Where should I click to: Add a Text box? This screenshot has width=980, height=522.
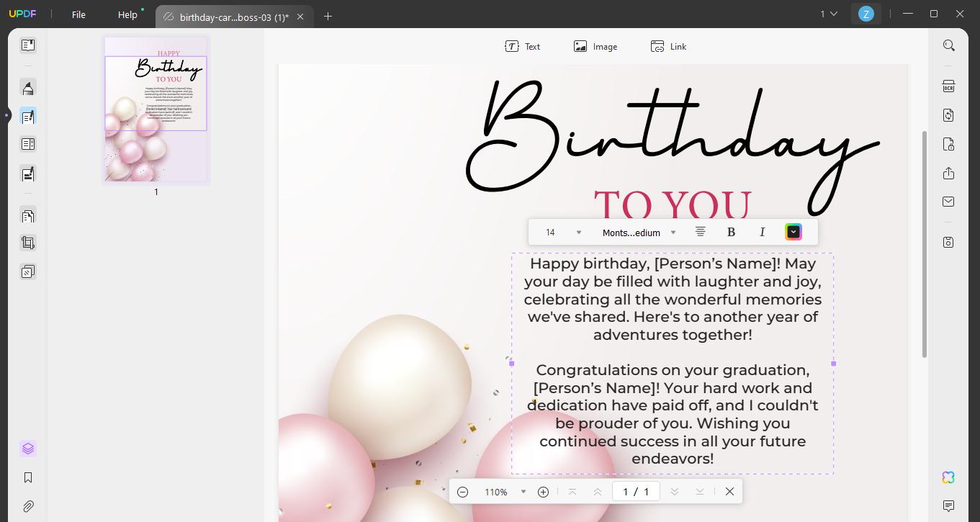pos(523,46)
